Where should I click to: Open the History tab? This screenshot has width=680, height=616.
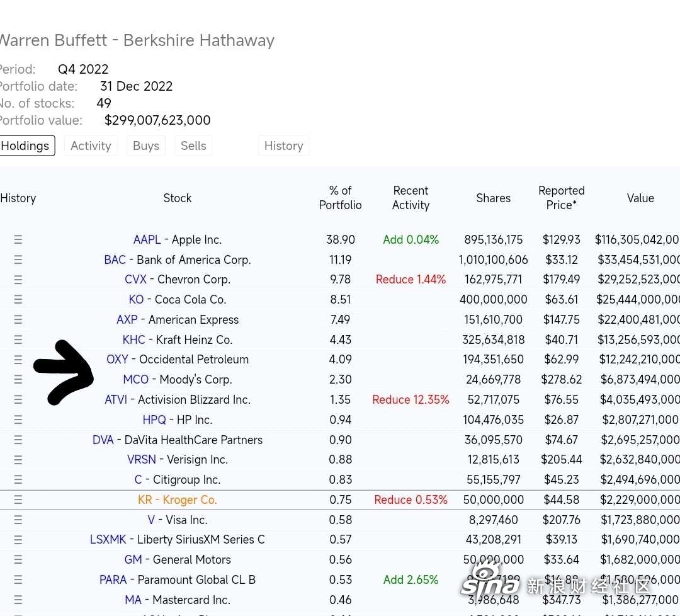(283, 145)
